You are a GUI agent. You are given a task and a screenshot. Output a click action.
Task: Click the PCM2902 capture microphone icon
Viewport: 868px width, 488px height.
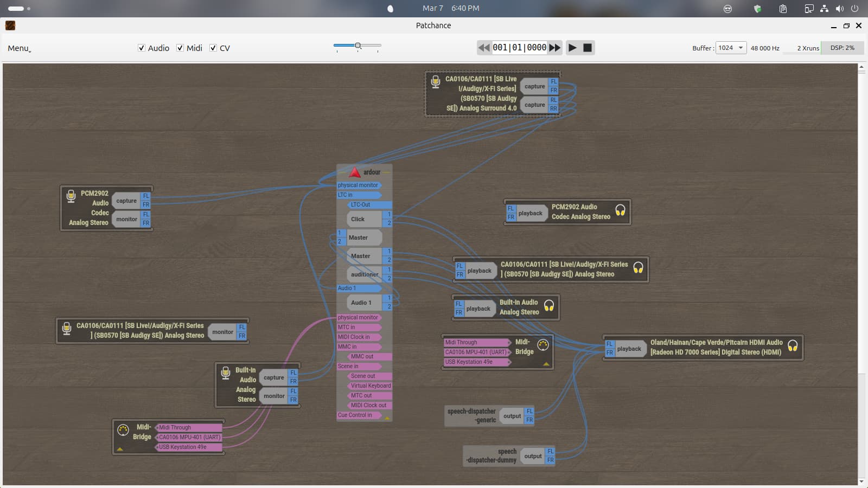(71, 196)
